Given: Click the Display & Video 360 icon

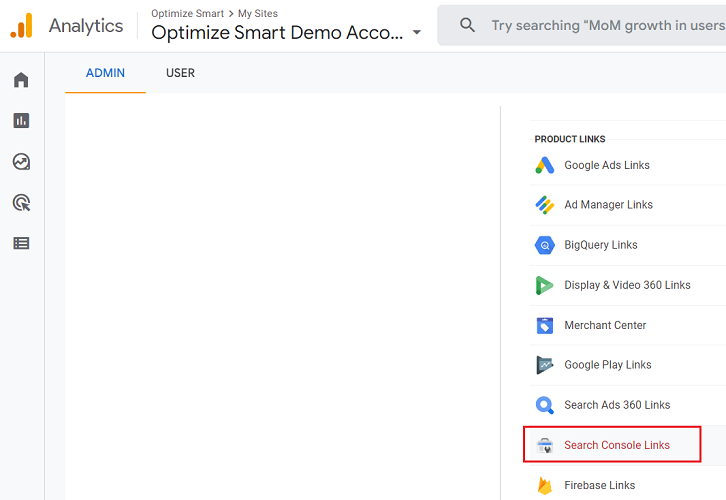Looking at the screenshot, I should pyautogui.click(x=544, y=285).
